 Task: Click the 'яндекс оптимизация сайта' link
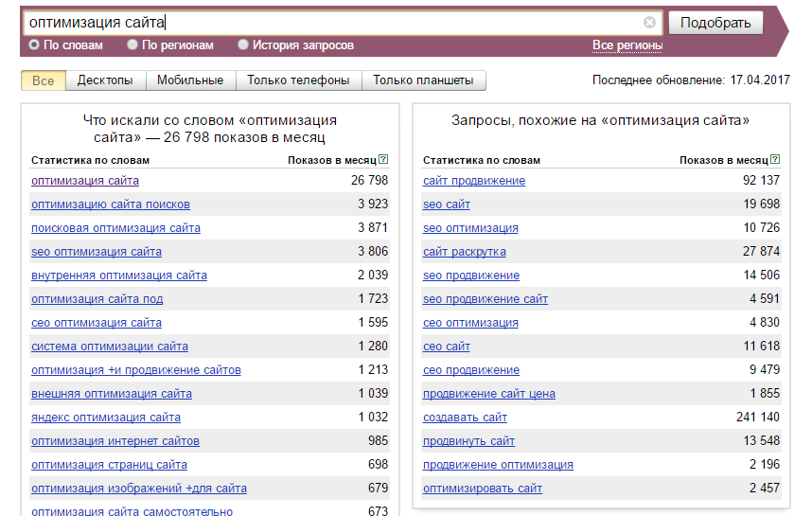click(x=106, y=418)
